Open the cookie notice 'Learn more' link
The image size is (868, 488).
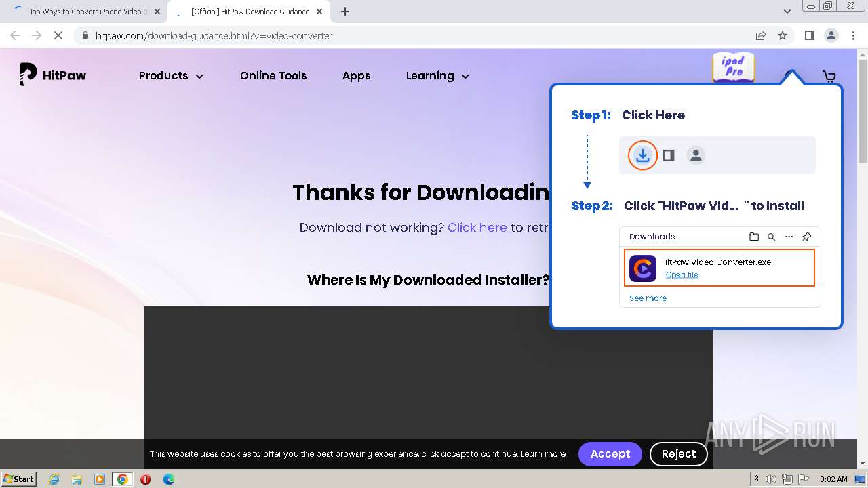tap(543, 454)
